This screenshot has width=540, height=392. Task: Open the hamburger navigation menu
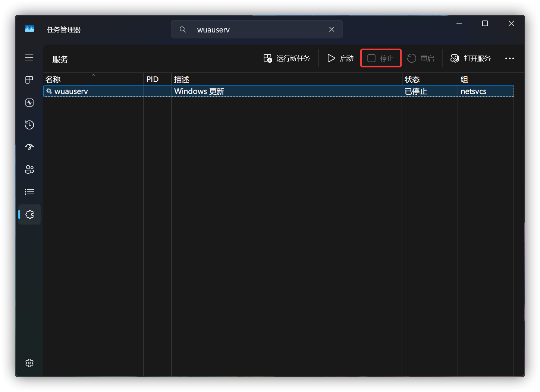coord(29,57)
